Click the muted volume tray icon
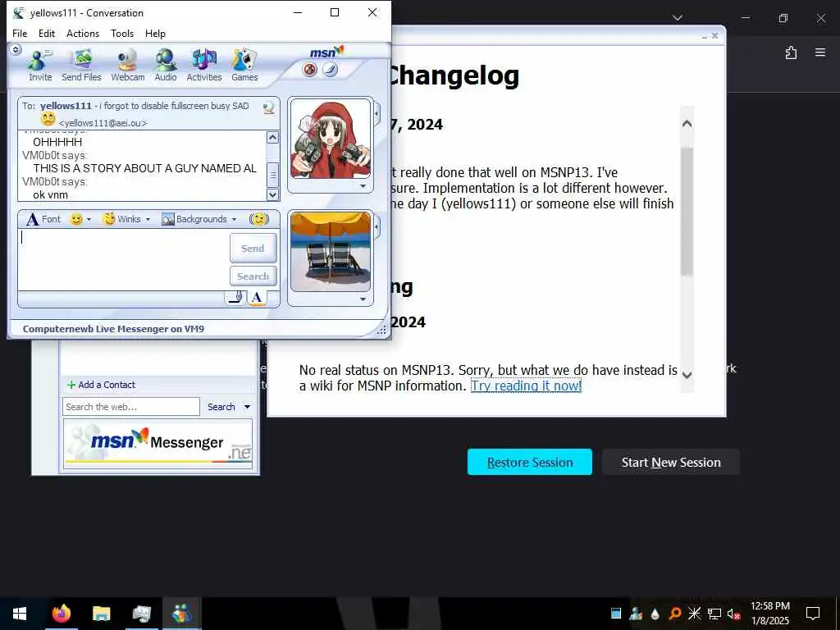The image size is (840, 630). pyautogui.click(x=734, y=614)
